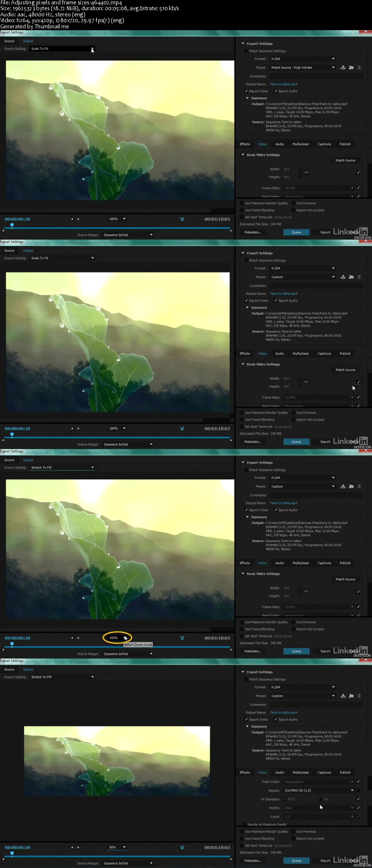The image size is (372, 868).
Task: Uncheck Frame Rate match-source checkbox in 00:02:06 frame
Action: click(358, 397)
